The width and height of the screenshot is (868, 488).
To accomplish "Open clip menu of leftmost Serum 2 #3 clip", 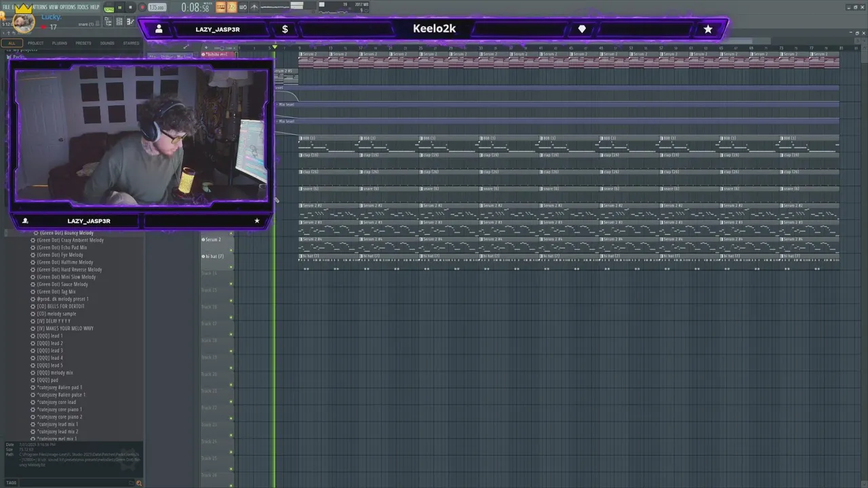I will coord(301,222).
